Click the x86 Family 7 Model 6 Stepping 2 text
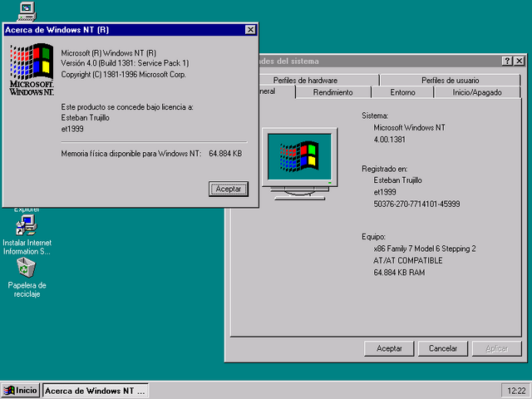 [425, 249]
